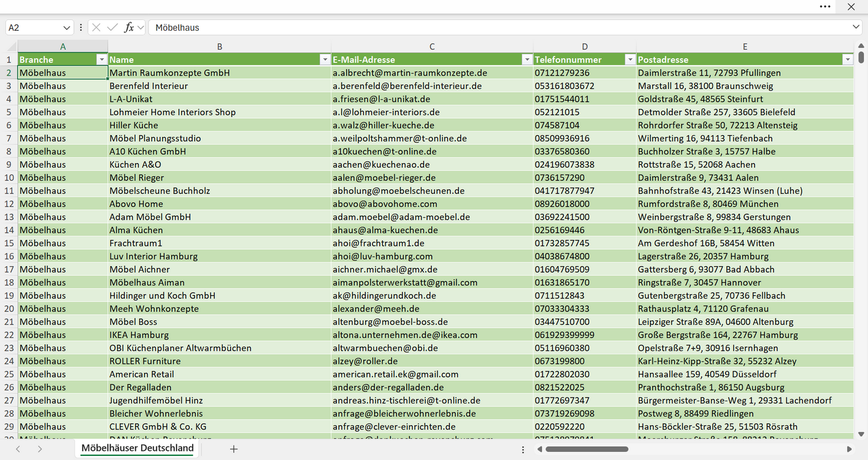Open Insert Function with the fx icon
Viewport: 868px width, 460px height.
pyautogui.click(x=129, y=28)
